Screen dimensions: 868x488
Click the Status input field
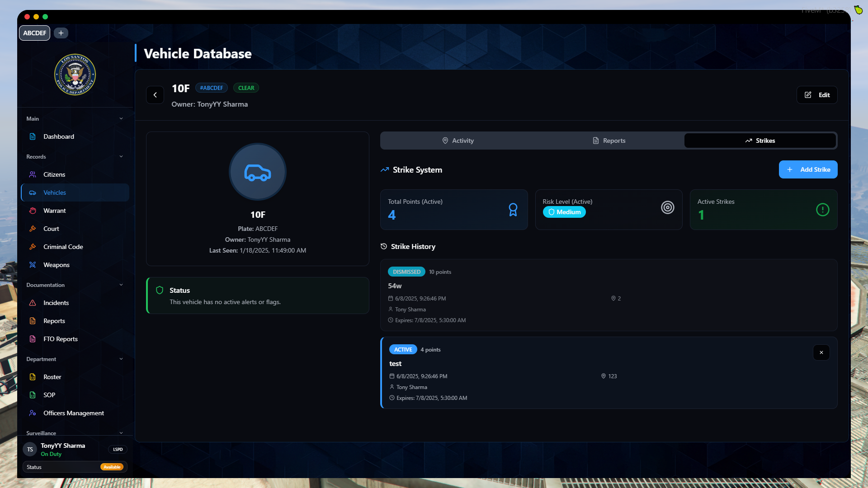[59, 467]
